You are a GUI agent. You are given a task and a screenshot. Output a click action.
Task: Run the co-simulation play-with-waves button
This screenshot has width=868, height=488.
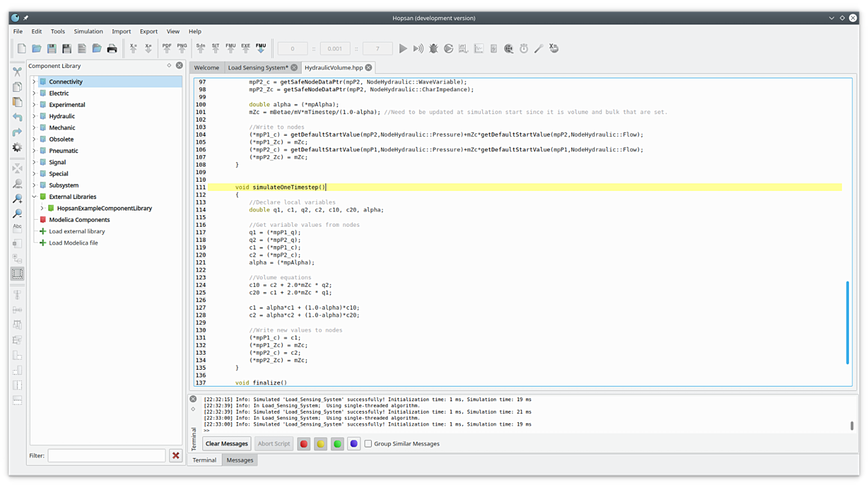tap(418, 48)
